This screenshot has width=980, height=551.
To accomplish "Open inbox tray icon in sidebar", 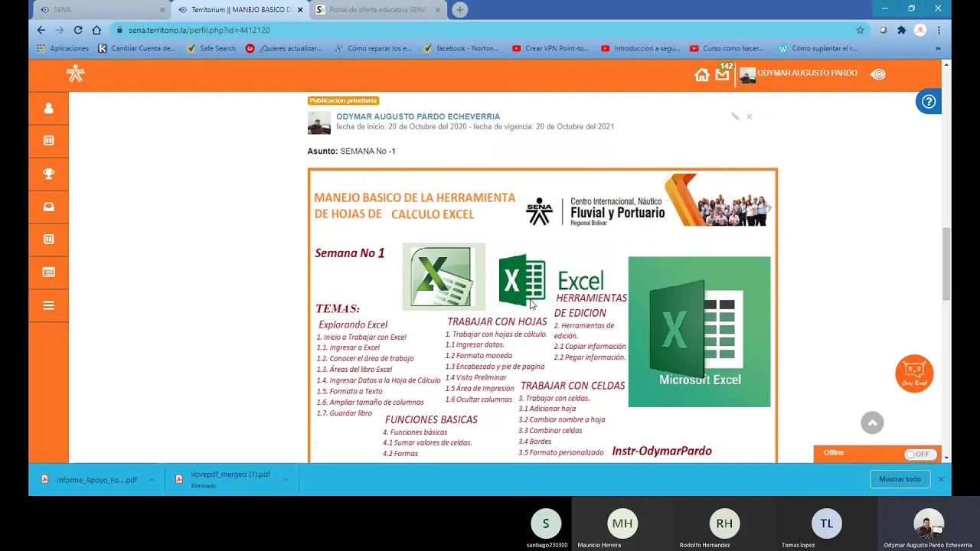I will click(x=48, y=207).
